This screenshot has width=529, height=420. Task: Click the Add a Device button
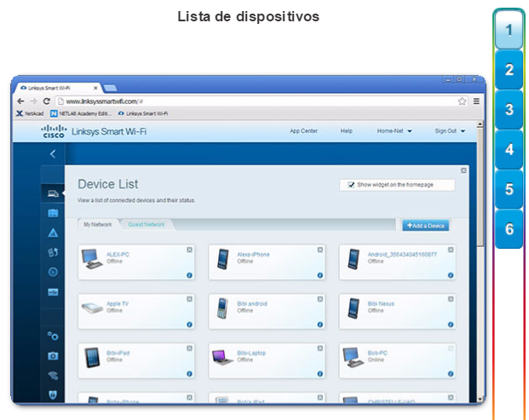425,226
